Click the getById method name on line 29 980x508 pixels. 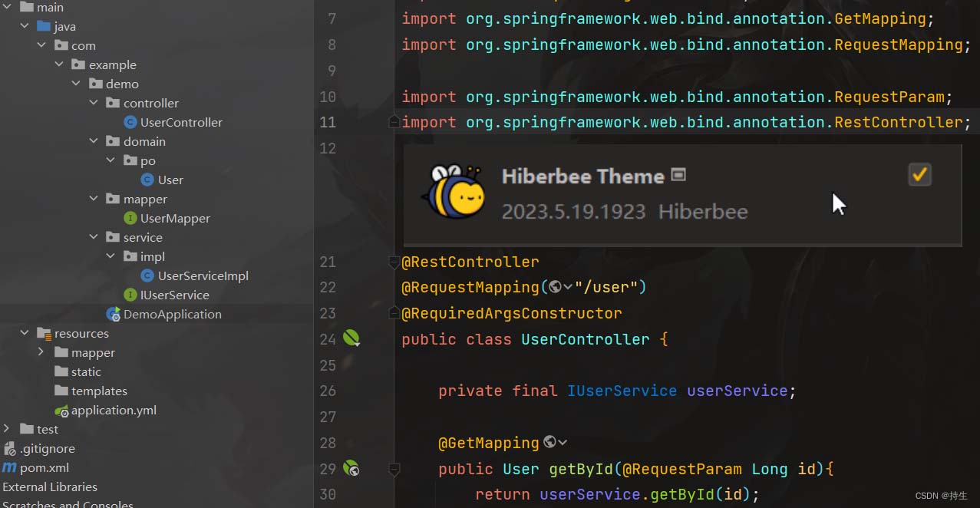(x=581, y=469)
